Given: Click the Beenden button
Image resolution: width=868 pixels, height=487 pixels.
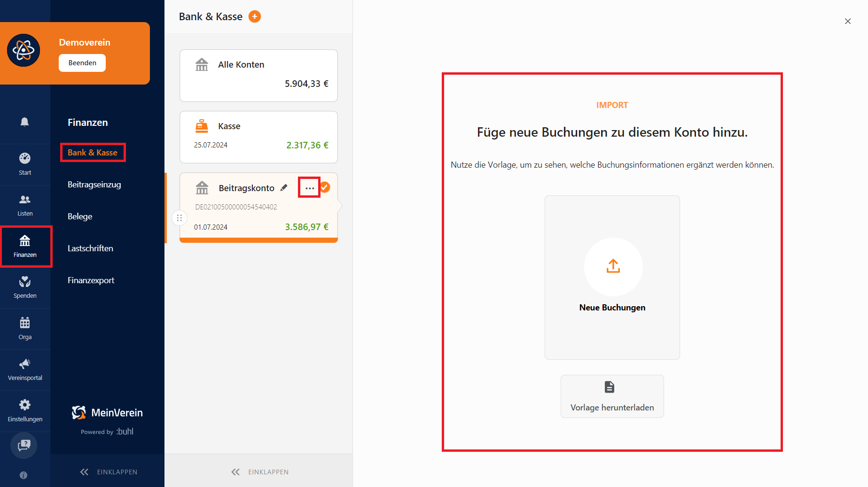Looking at the screenshot, I should pyautogui.click(x=82, y=63).
